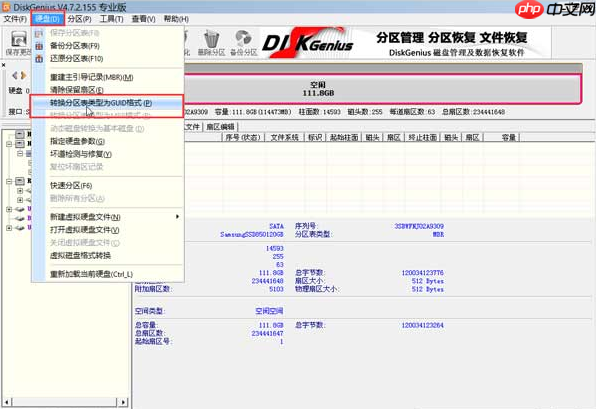Click the Save Changes toolbar icon
596x409 pixels.
click(18, 43)
